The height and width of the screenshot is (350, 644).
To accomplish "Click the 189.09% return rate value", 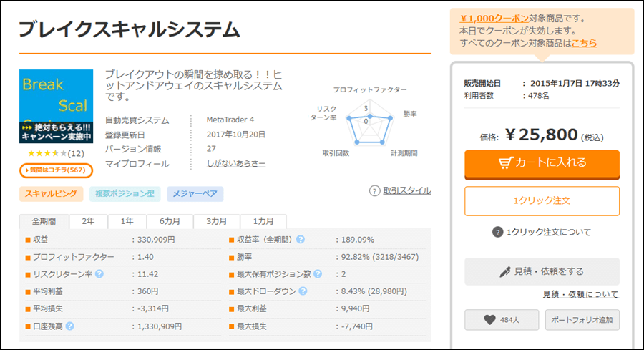I will pos(357,240).
